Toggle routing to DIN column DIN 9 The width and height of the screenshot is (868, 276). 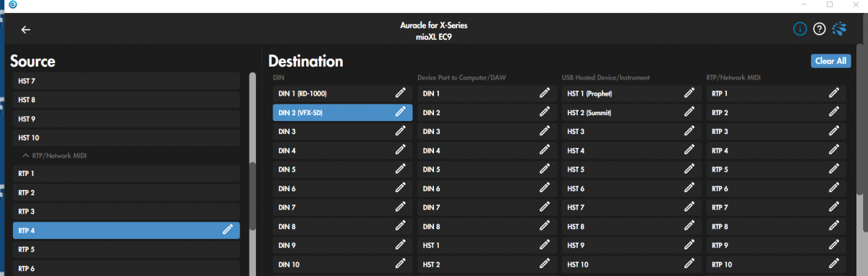pyautogui.click(x=342, y=246)
